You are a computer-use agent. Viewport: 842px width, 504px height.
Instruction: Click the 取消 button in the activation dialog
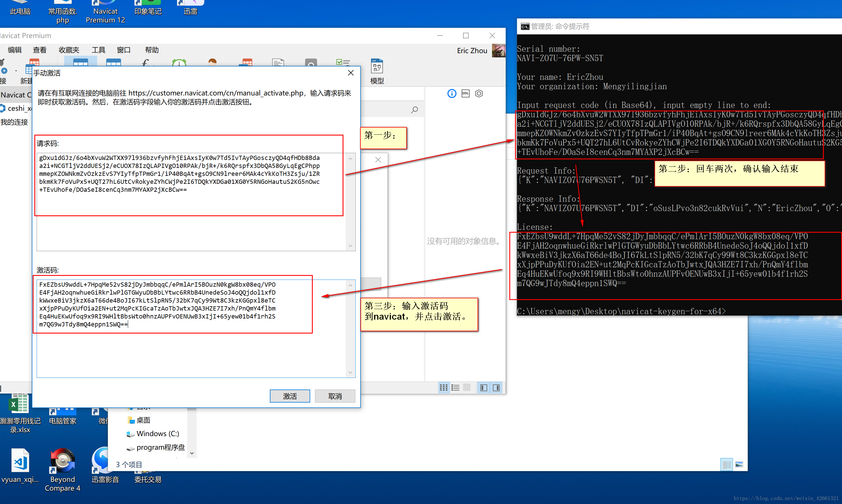point(335,396)
